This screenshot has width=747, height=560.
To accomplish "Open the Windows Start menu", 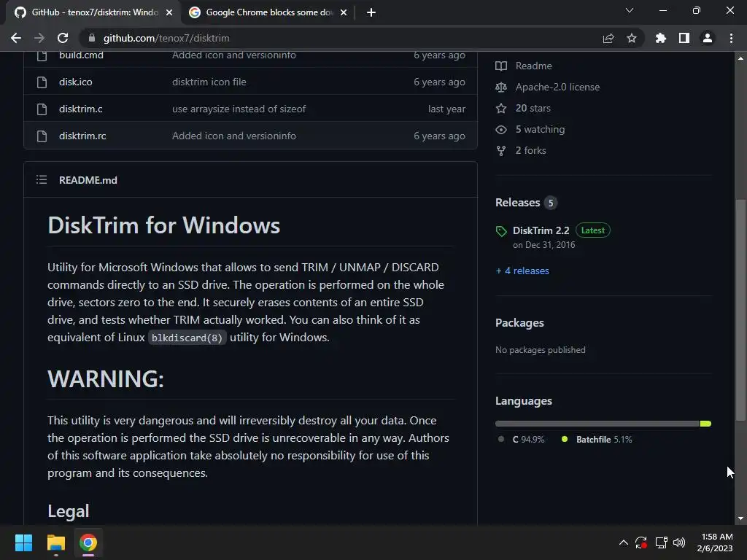I will pos(23,542).
